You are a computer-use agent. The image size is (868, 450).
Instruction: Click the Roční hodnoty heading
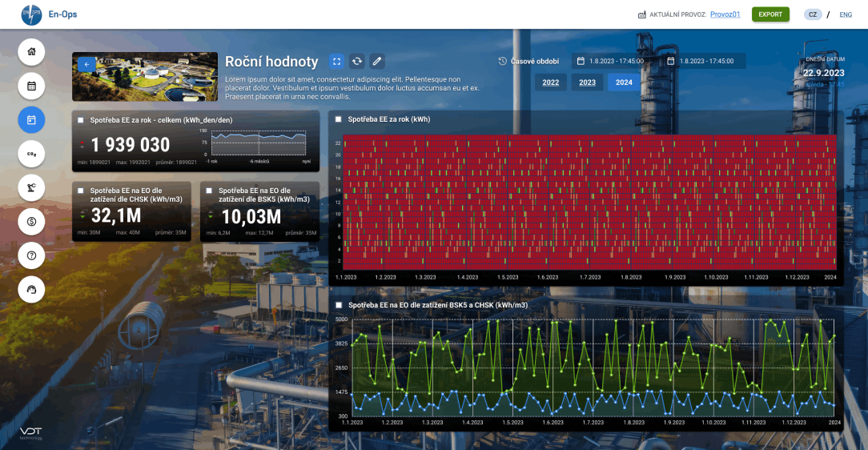pyautogui.click(x=271, y=62)
